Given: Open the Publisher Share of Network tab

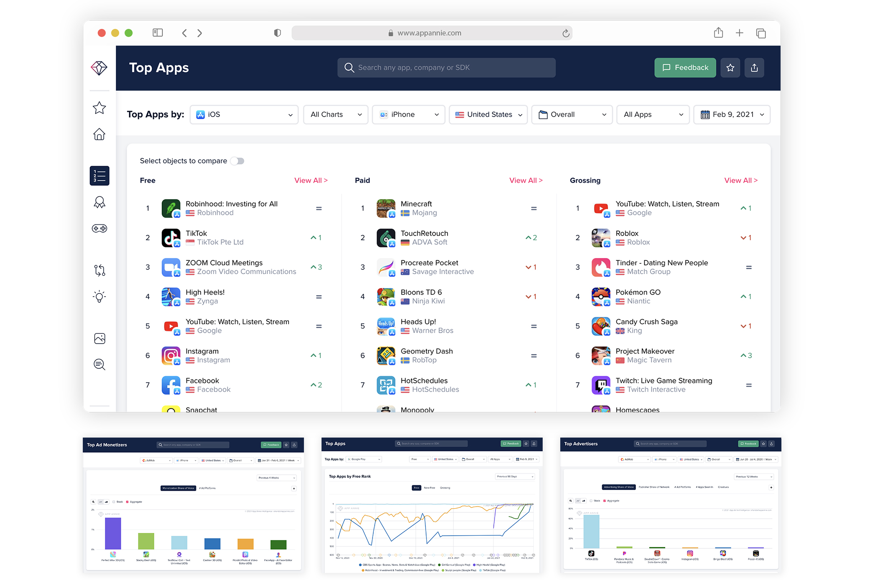Looking at the screenshot, I should point(654,487).
